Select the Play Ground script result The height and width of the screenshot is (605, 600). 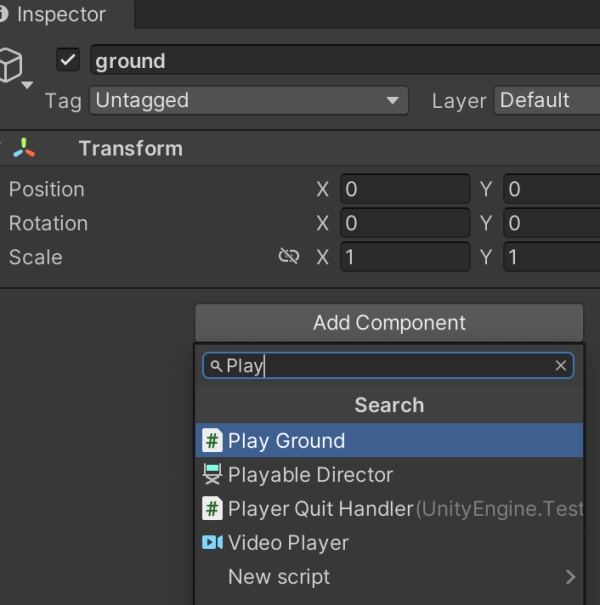[389, 441]
